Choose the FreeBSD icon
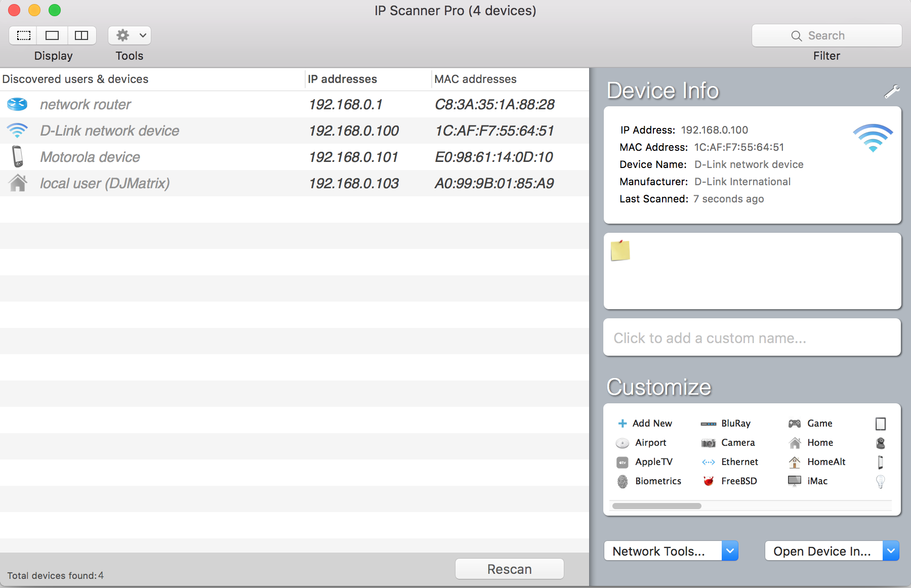This screenshot has height=588, width=911. click(x=709, y=481)
